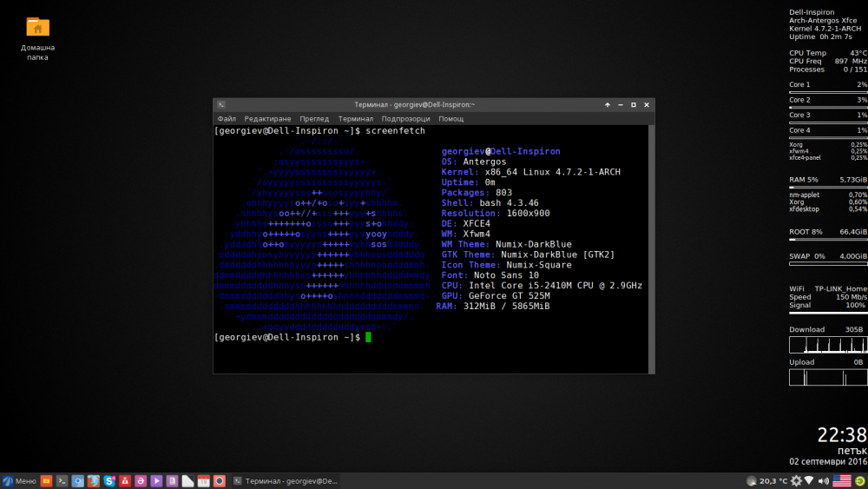
Task: Maximize the terminal window
Action: tap(634, 105)
